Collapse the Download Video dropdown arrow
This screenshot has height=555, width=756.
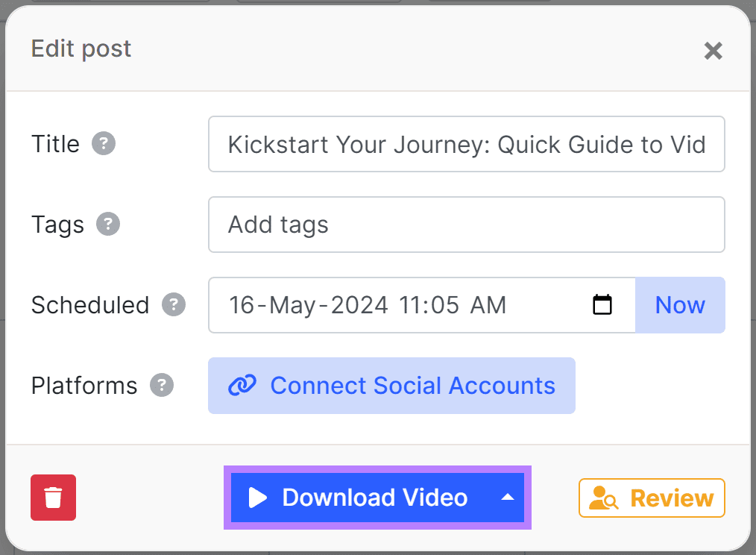(506, 498)
